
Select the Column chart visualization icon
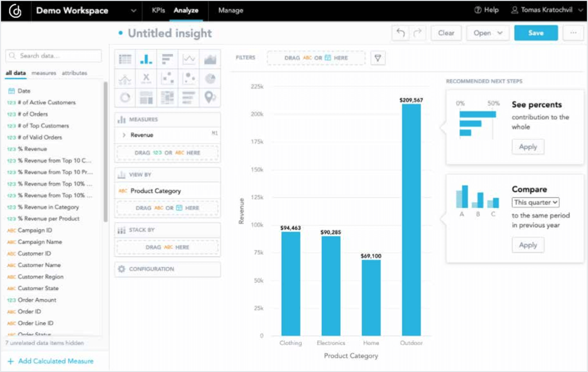tap(147, 58)
